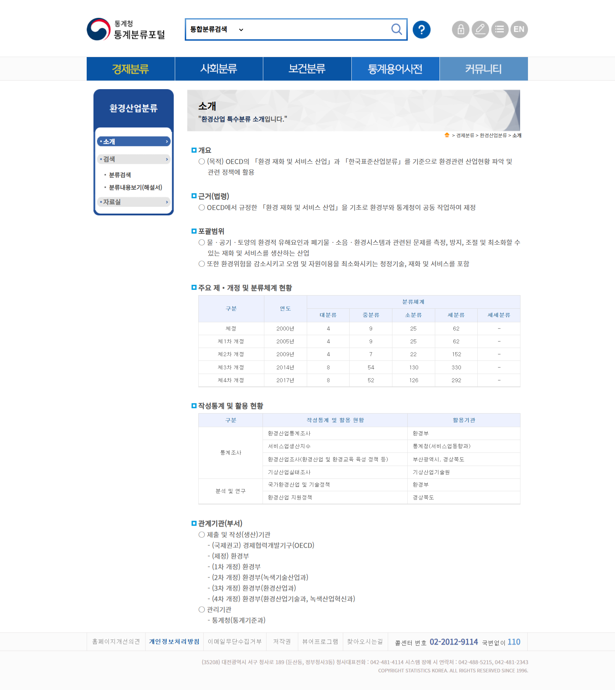The width and height of the screenshot is (615, 700).
Task: Expand the 자료실 sidebar section
Action: click(x=133, y=202)
